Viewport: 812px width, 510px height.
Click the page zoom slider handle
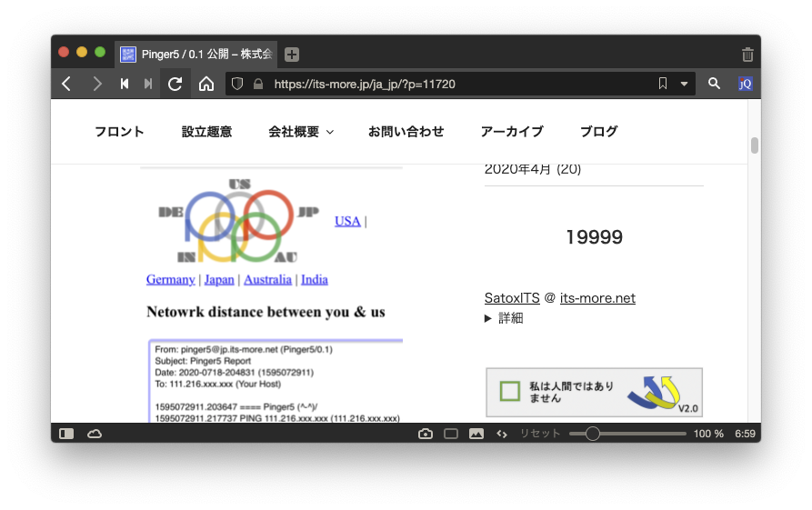[x=592, y=434]
